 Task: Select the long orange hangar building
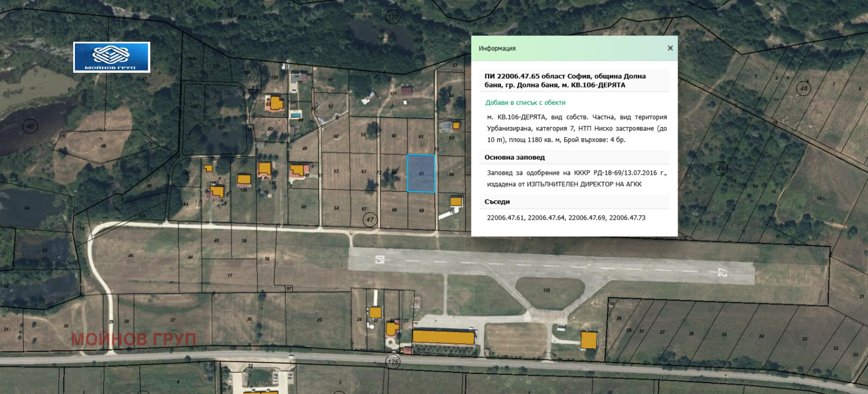443,337
